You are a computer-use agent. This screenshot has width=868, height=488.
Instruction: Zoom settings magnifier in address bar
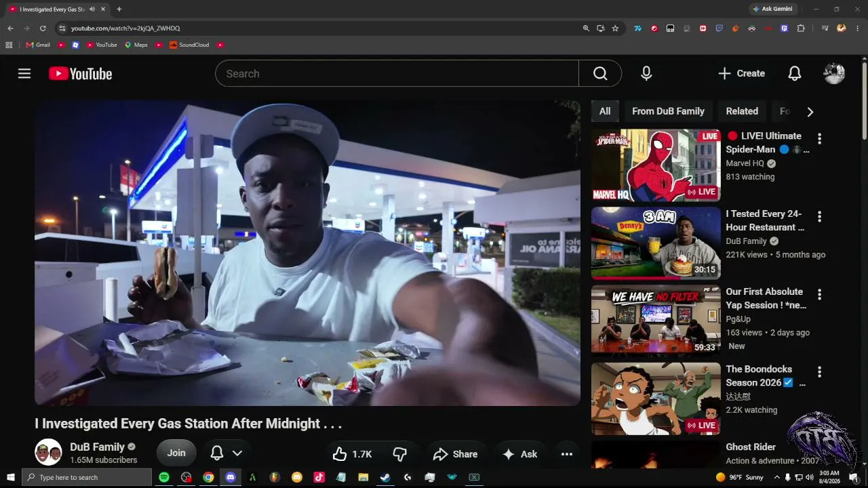click(586, 28)
